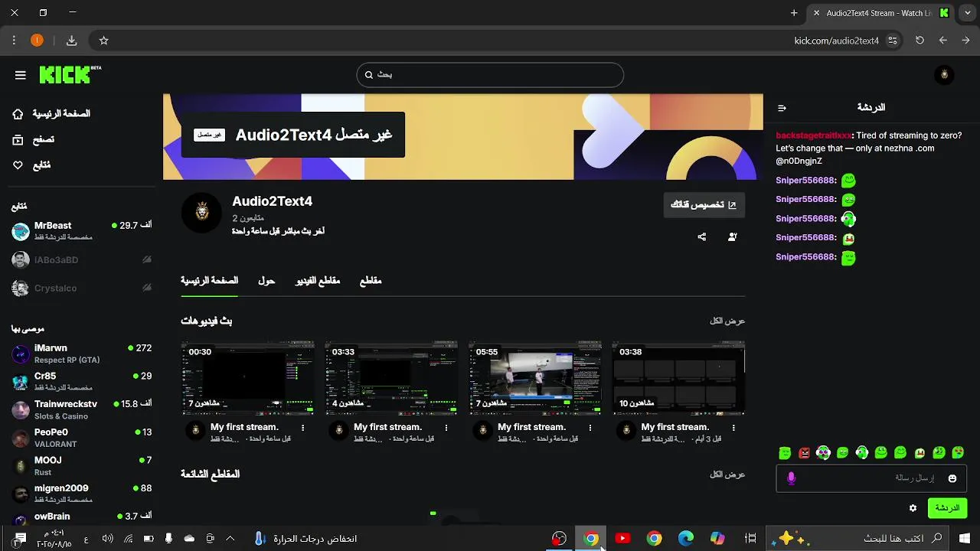Click the volume icon in the system tray
Viewport: 980px width, 551px height.
107,539
